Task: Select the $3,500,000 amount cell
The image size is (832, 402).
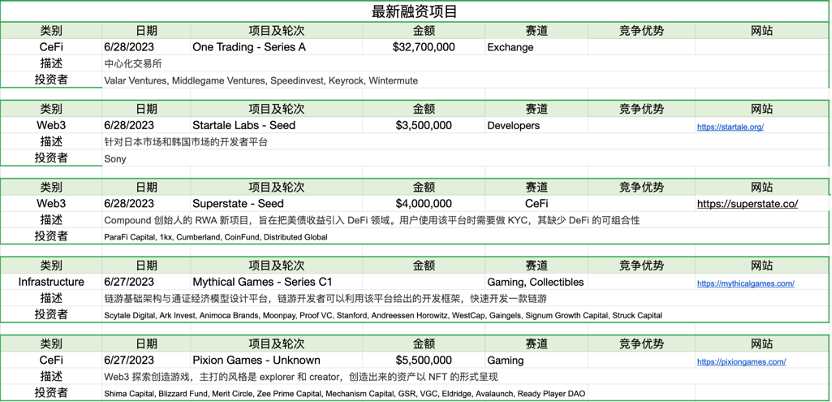Action: tap(423, 126)
